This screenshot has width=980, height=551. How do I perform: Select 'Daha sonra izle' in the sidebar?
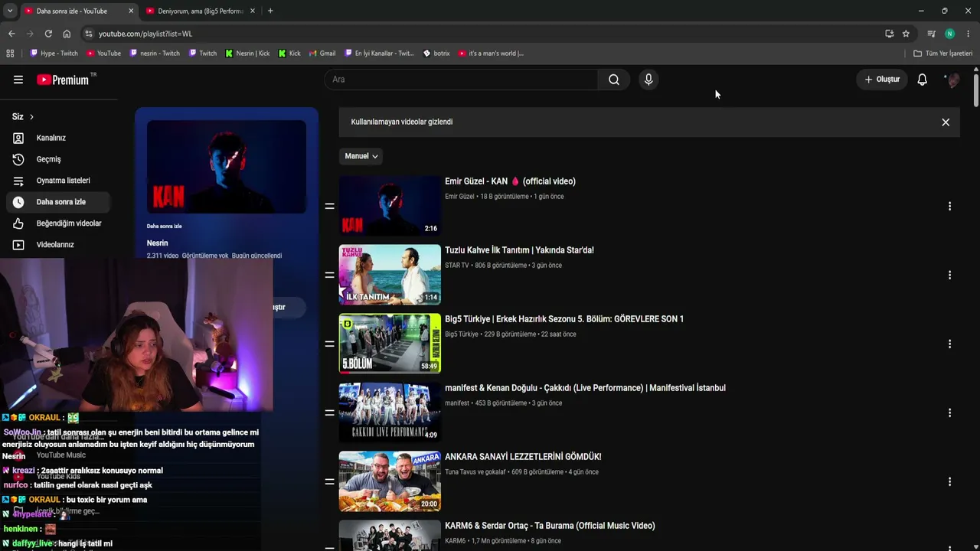coord(58,202)
